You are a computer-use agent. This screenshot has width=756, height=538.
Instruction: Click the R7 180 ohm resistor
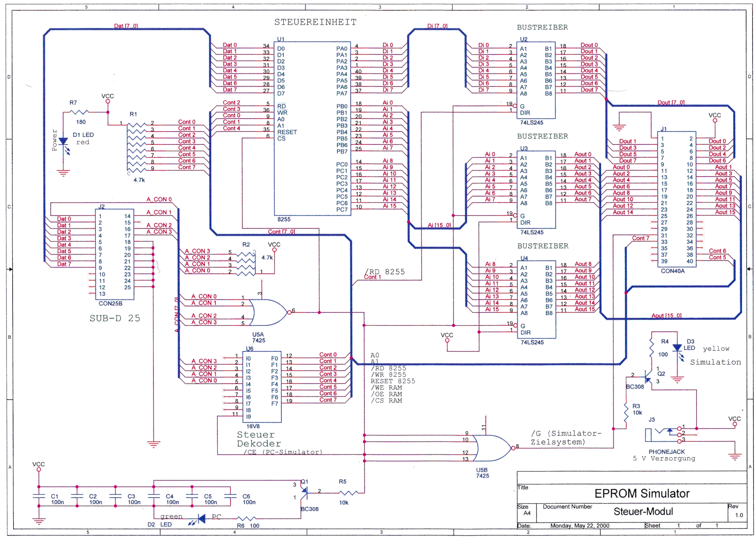tap(79, 112)
